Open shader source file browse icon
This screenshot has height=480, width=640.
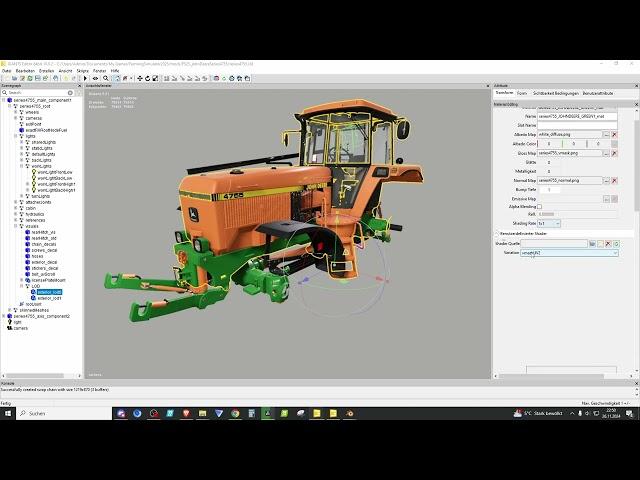pyautogui.click(x=592, y=244)
